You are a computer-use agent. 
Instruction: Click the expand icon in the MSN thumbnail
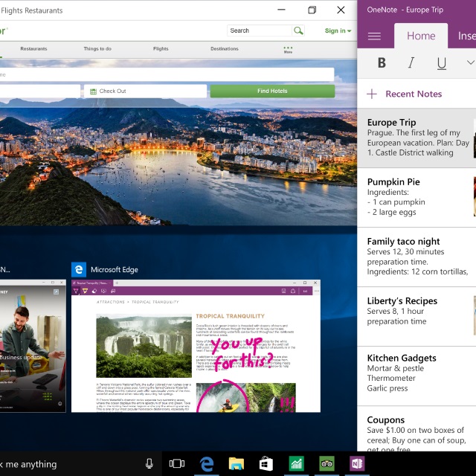pos(57,292)
